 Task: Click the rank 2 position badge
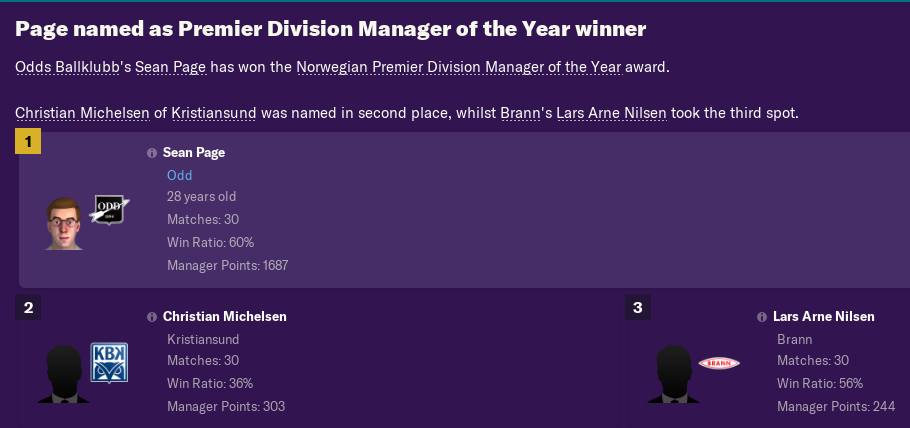point(28,307)
